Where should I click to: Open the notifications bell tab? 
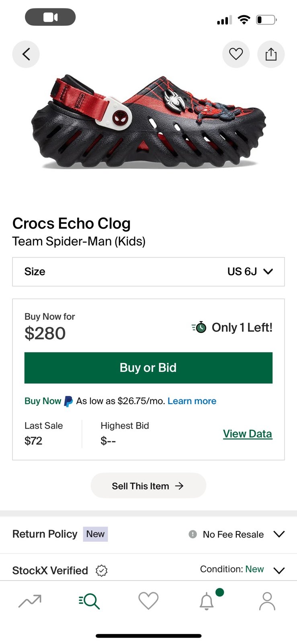tap(207, 601)
